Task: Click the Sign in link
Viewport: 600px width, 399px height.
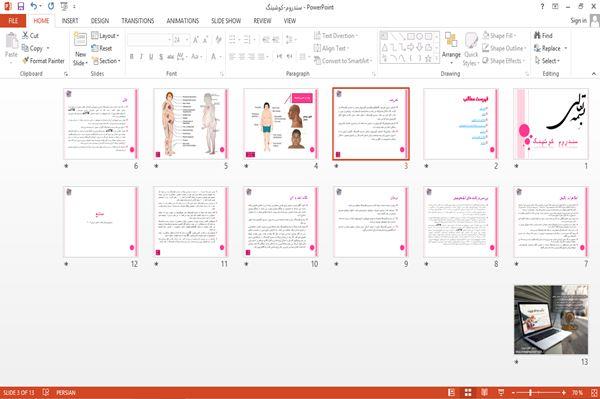Action: [x=578, y=21]
